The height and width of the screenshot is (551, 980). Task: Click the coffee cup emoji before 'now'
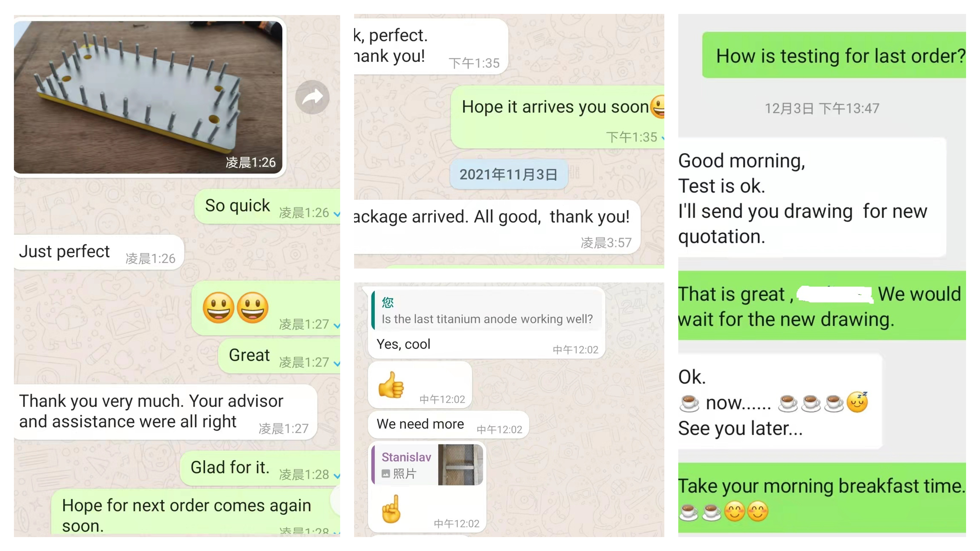pyautogui.click(x=689, y=403)
